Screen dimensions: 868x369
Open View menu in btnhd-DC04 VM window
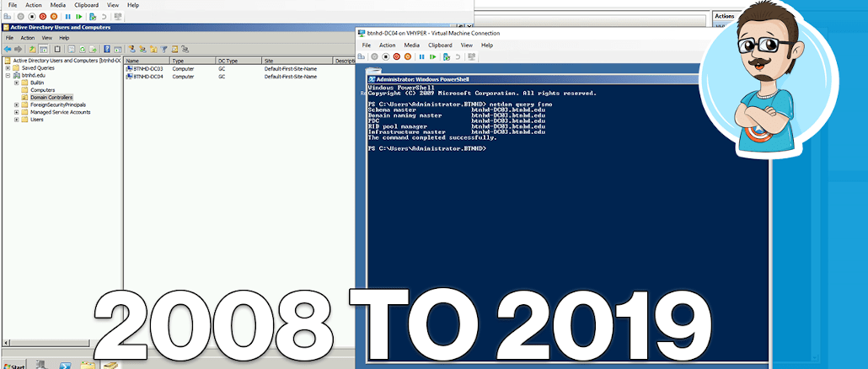[x=467, y=45]
